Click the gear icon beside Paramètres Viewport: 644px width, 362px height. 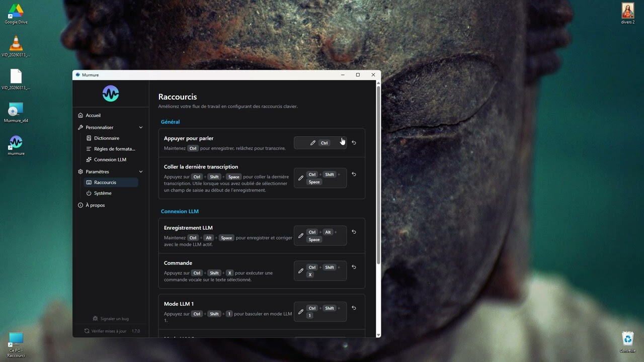(x=80, y=172)
